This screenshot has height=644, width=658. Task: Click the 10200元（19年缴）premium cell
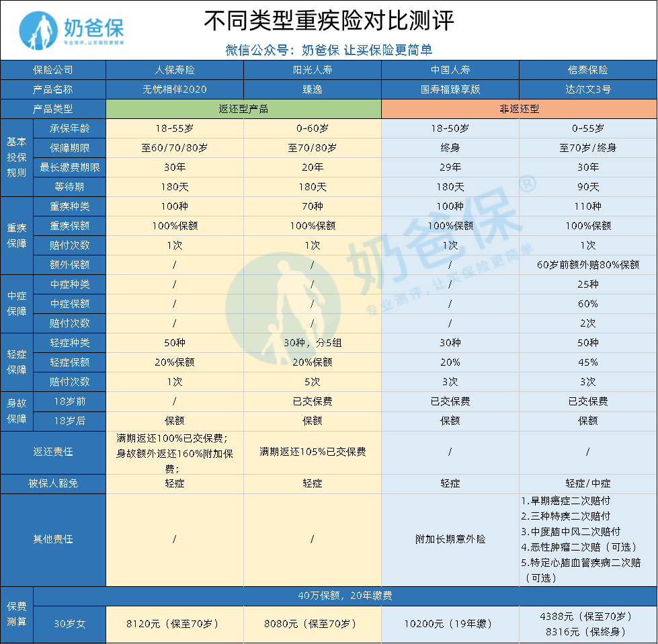tap(450, 625)
